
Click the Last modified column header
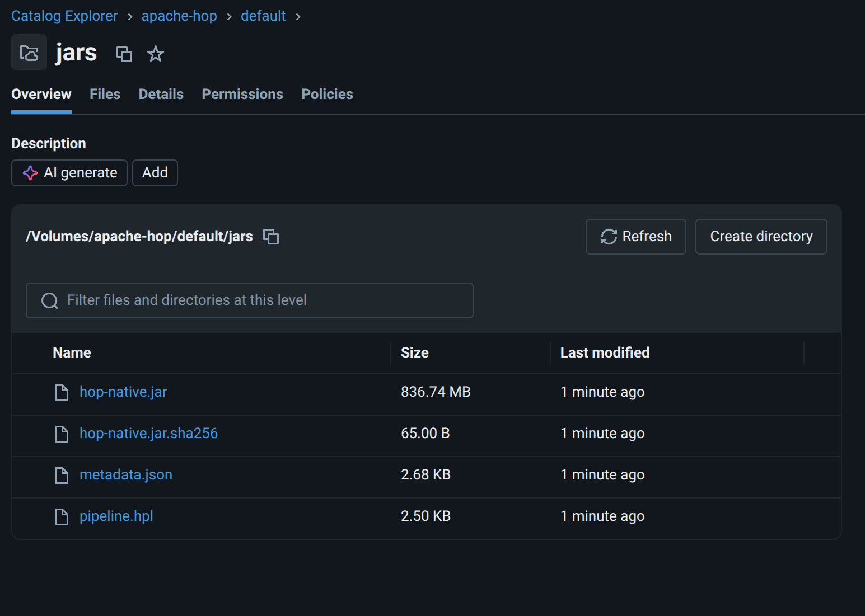[605, 352]
